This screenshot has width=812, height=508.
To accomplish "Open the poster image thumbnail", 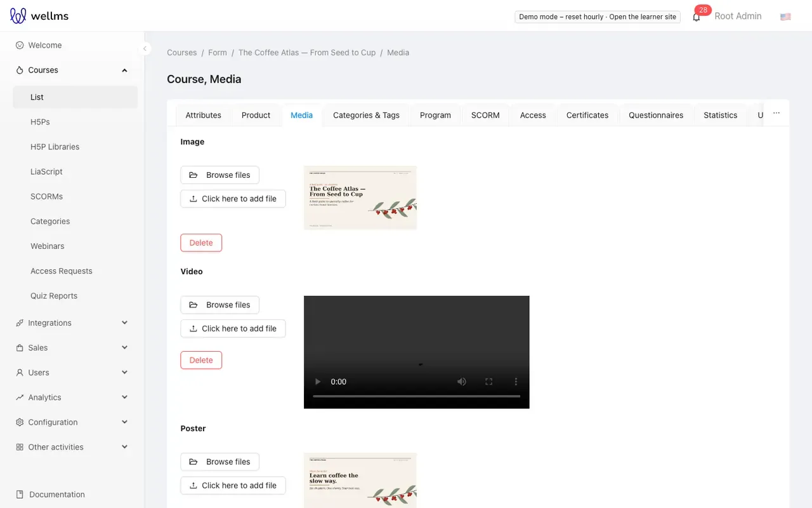I will tap(360, 480).
